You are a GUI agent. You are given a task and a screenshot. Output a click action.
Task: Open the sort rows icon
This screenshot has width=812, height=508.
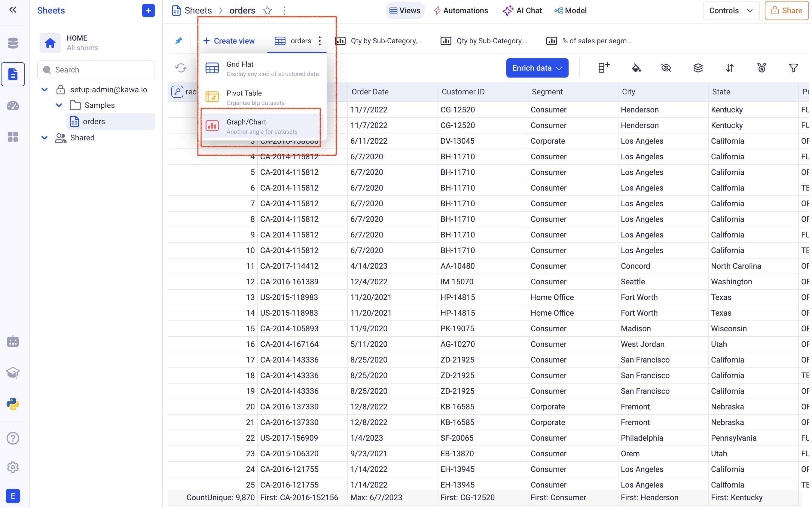tap(730, 68)
